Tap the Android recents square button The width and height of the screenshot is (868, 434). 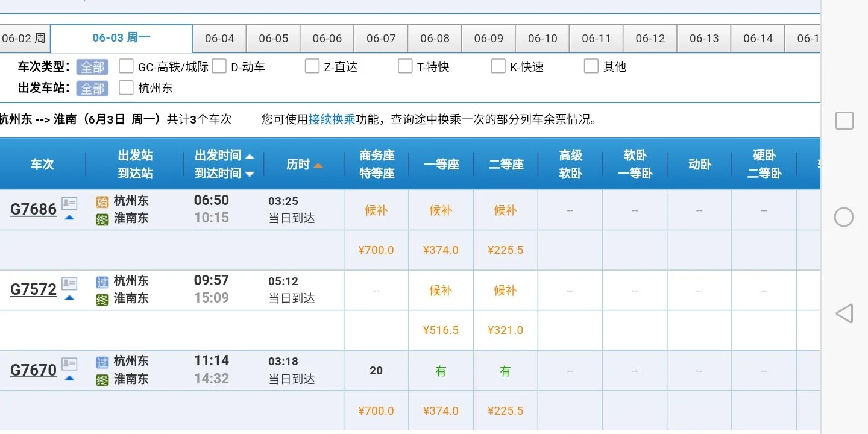coord(844,121)
